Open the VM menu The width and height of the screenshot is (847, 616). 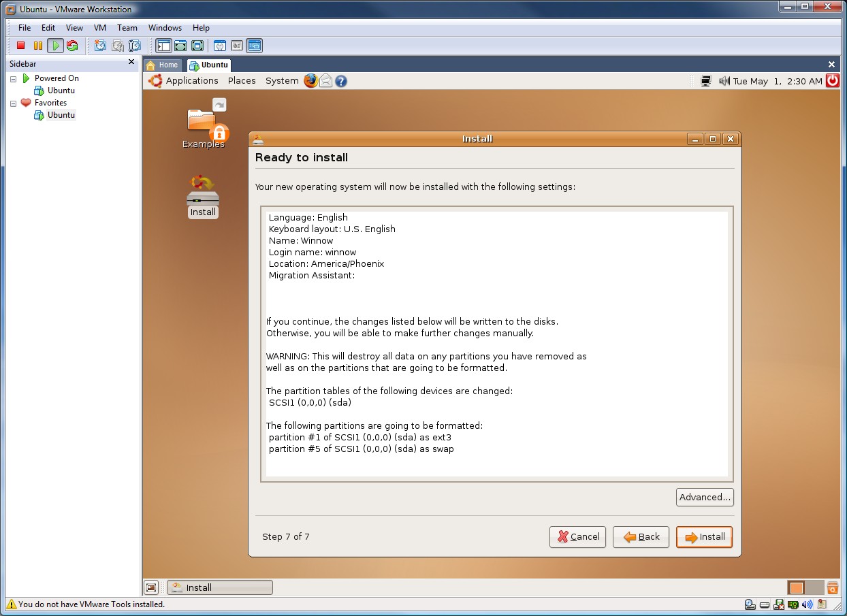coord(100,28)
